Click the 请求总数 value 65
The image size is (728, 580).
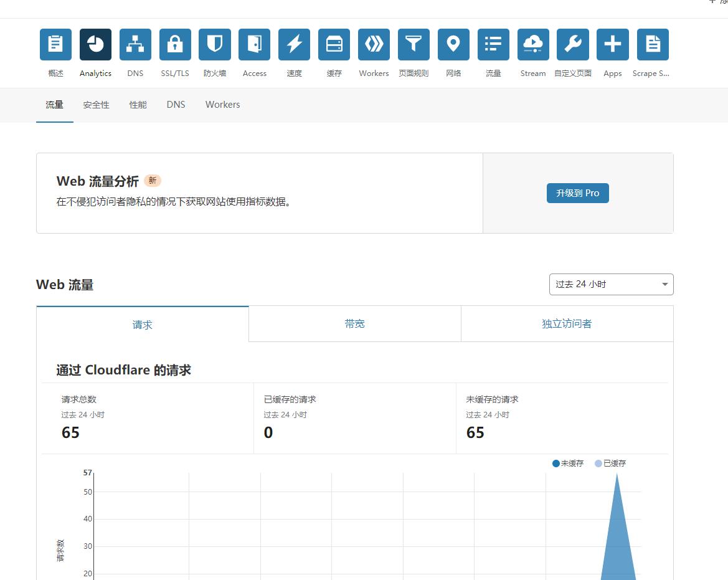pyautogui.click(x=70, y=433)
